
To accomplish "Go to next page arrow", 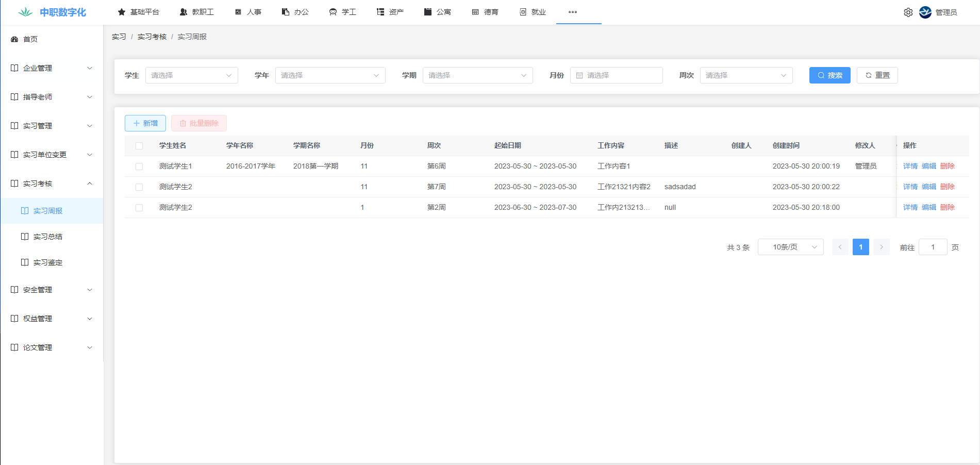I will click(x=882, y=247).
